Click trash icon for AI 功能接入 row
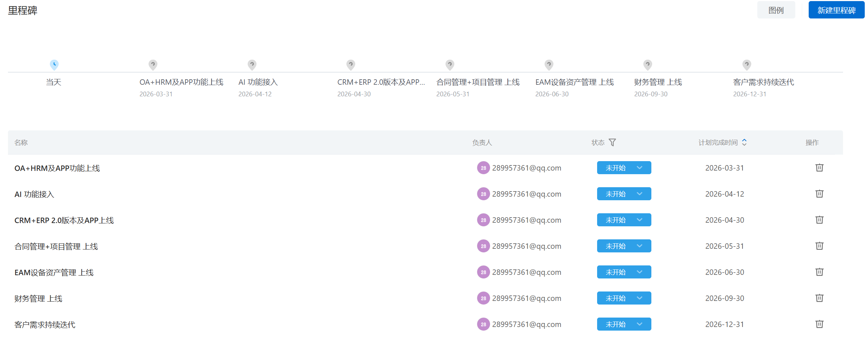The width and height of the screenshot is (868, 344). pyautogui.click(x=819, y=194)
